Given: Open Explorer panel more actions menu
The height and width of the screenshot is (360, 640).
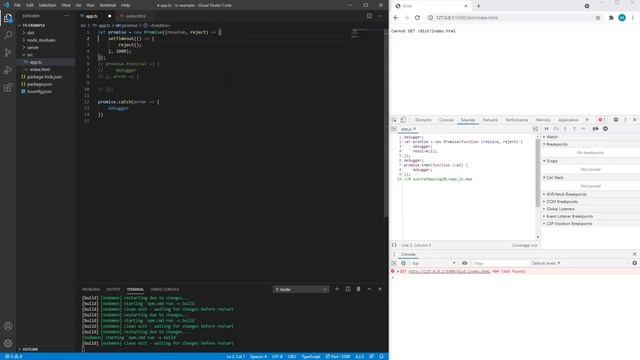Looking at the screenshot, I should (x=67, y=16).
